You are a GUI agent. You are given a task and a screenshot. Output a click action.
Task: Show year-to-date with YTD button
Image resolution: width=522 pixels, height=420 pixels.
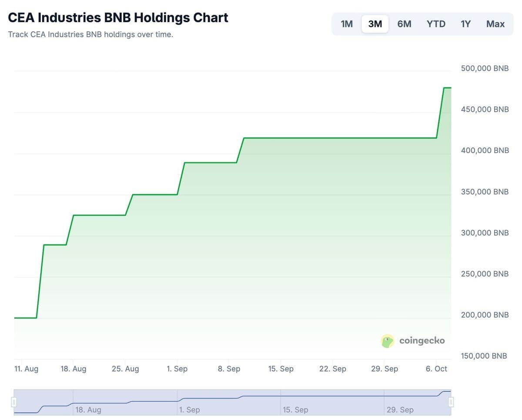[x=436, y=24]
